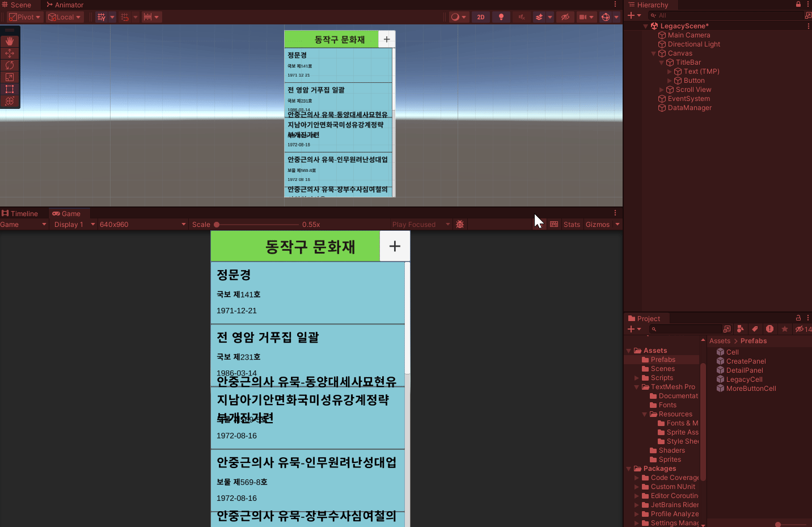Click the Project search by label tag icon

pyautogui.click(x=755, y=329)
